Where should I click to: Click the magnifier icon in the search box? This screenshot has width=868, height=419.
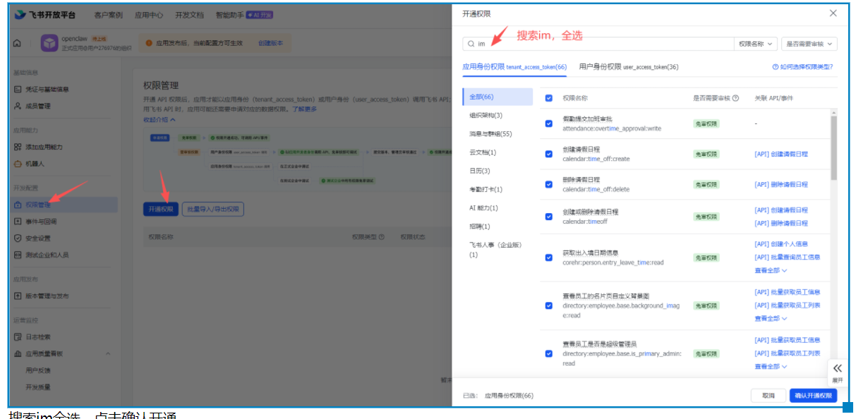(x=471, y=44)
